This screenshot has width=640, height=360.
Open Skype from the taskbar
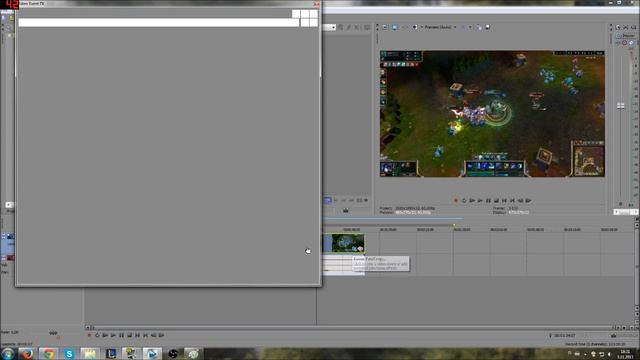(69, 353)
